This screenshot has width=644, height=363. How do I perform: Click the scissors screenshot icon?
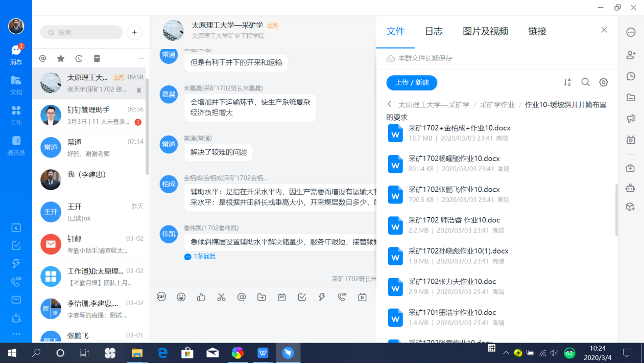[221, 297]
